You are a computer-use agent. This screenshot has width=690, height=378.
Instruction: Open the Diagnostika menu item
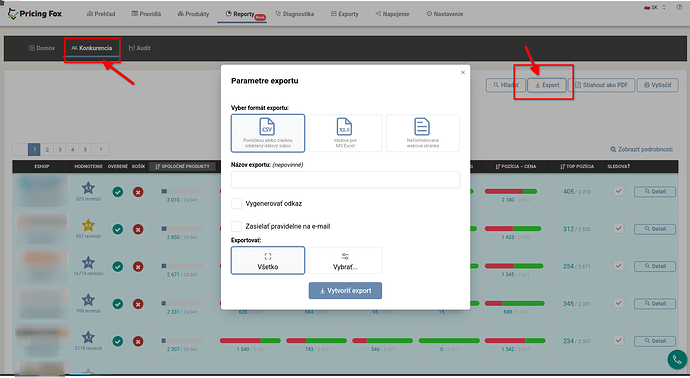[294, 14]
